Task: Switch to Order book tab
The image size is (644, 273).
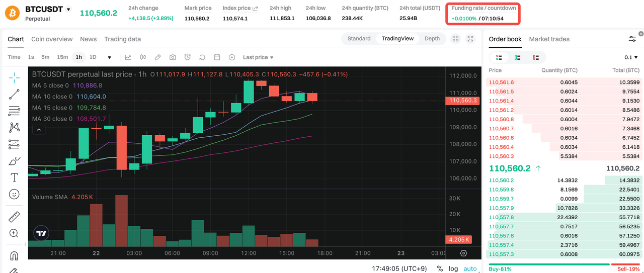Action: [x=505, y=39]
